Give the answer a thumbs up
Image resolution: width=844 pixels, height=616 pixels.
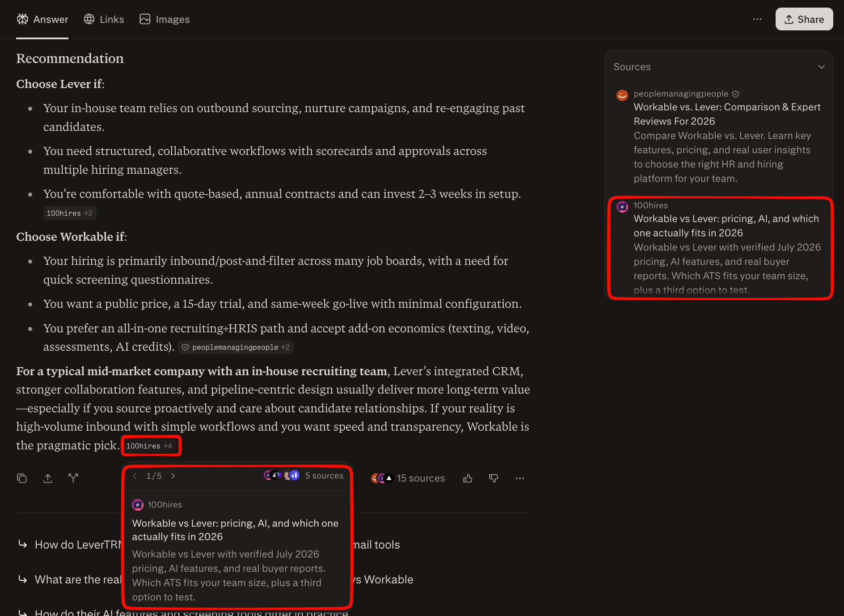click(468, 478)
